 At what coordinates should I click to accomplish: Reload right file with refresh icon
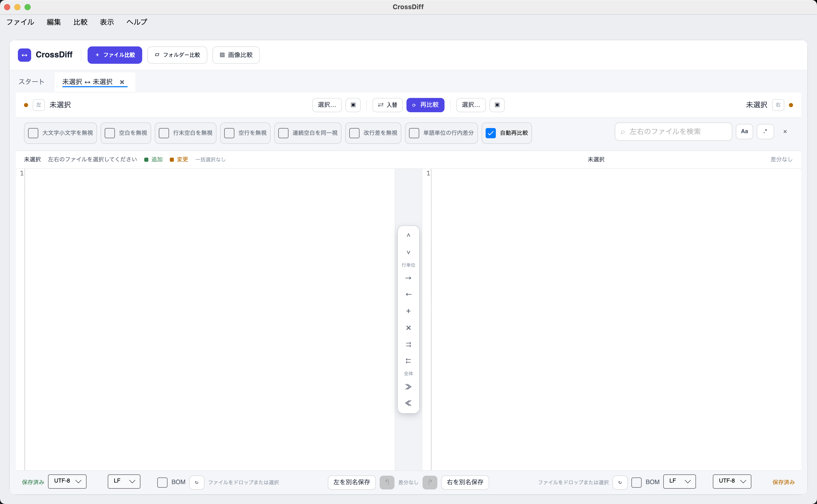coord(620,482)
